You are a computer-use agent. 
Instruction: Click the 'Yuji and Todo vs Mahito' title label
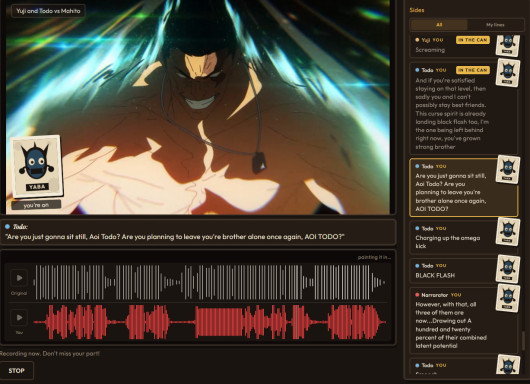(x=48, y=11)
